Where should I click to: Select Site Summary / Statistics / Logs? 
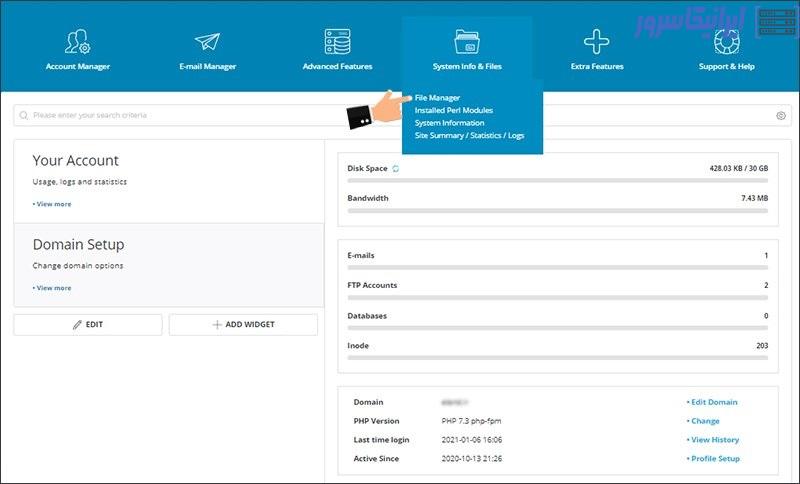[469, 135]
